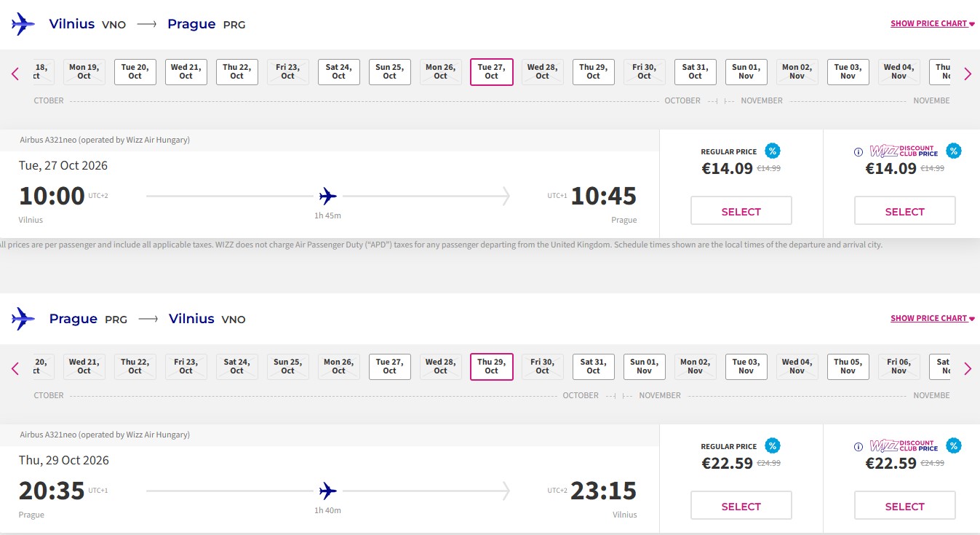Click discount percent badge on outbound regular price
The width and height of the screenshot is (980, 535).
(773, 151)
